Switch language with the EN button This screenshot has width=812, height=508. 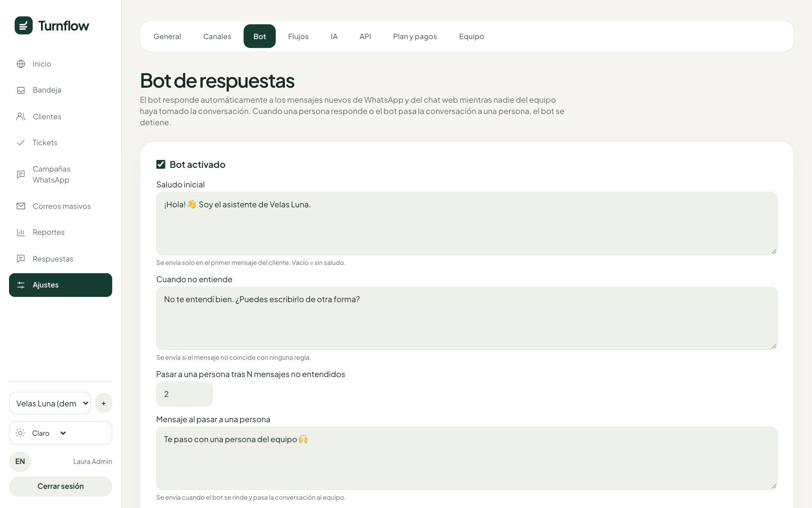pos(20,462)
